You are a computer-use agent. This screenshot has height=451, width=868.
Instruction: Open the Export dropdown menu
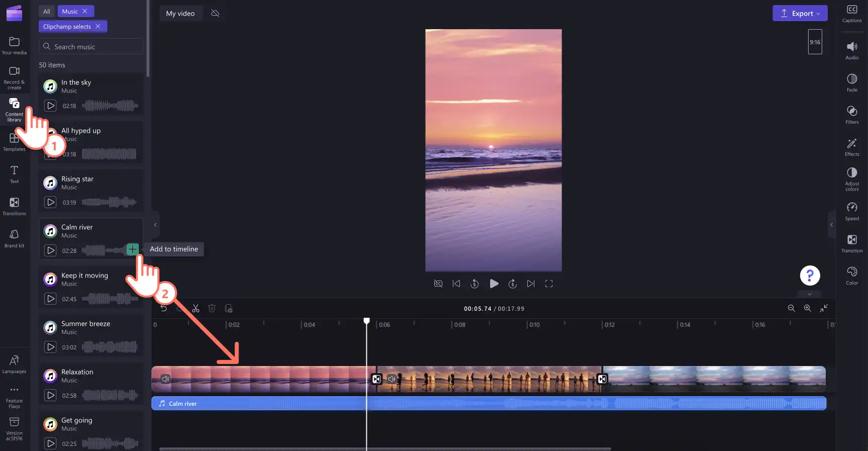pyautogui.click(x=800, y=13)
